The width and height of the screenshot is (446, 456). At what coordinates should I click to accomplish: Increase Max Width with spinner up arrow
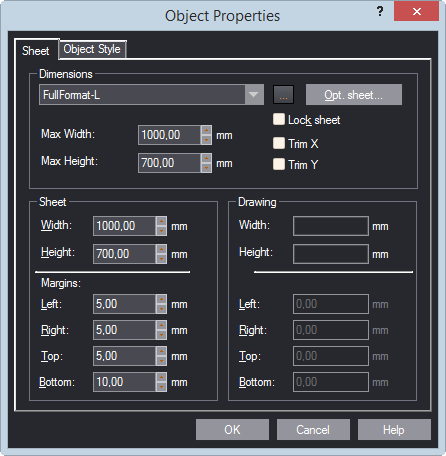tap(206, 130)
